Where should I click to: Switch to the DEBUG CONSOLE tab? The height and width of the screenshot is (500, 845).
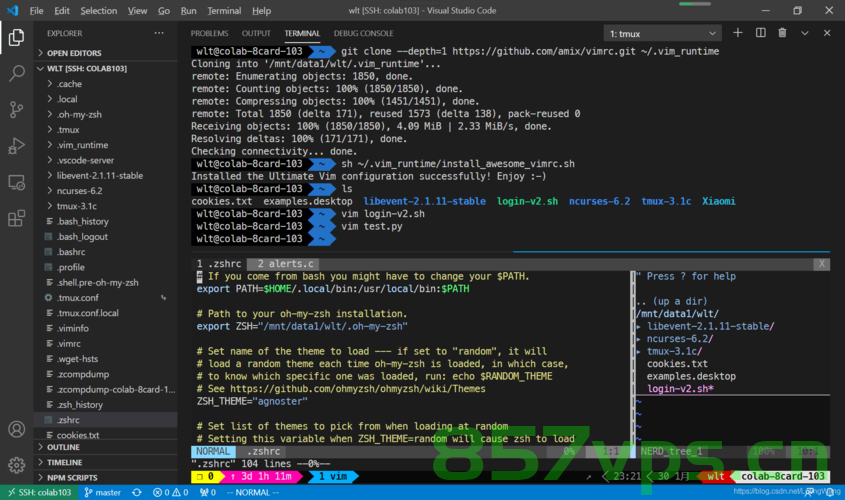click(363, 33)
